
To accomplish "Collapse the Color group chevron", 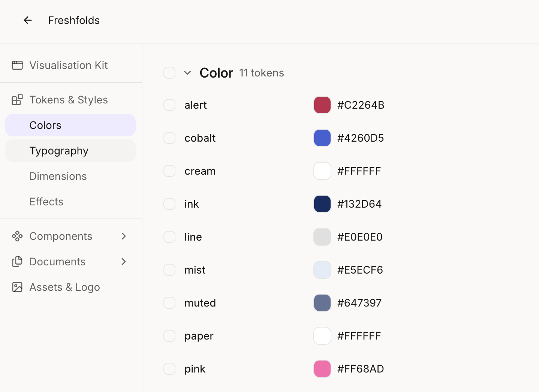I will coord(187,73).
